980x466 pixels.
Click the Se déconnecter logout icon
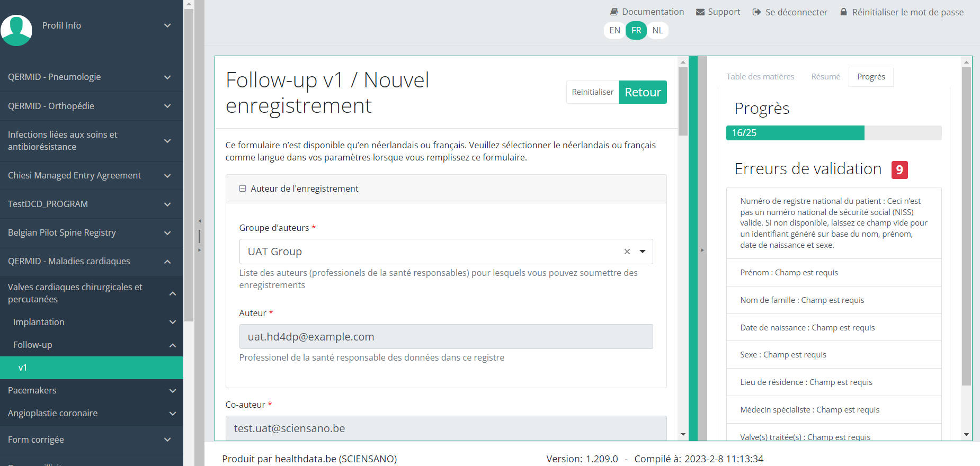click(756, 12)
